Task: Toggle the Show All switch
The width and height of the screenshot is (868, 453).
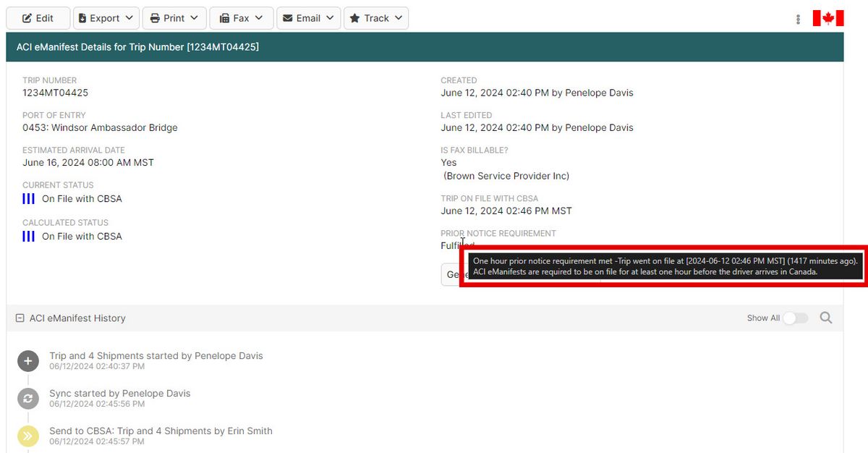Action: click(795, 318)
